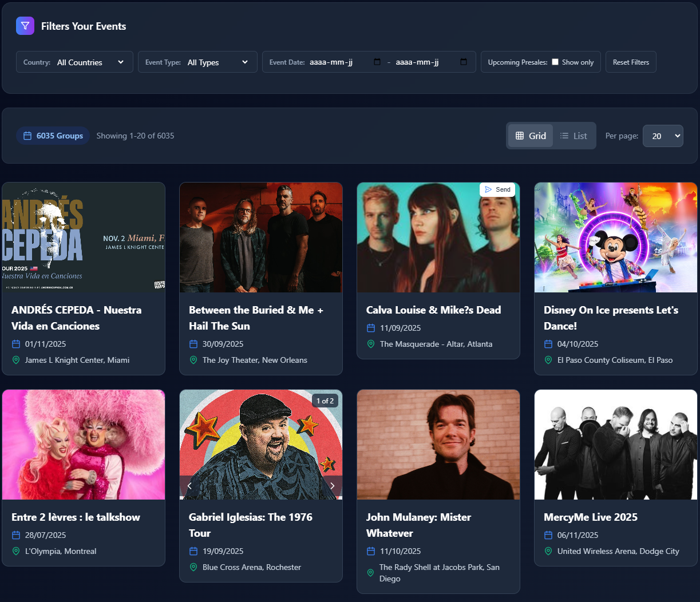Click location pin beside Blue Cross Arena
Viewport: 700px width, 602px height.
tap(193, 567)
